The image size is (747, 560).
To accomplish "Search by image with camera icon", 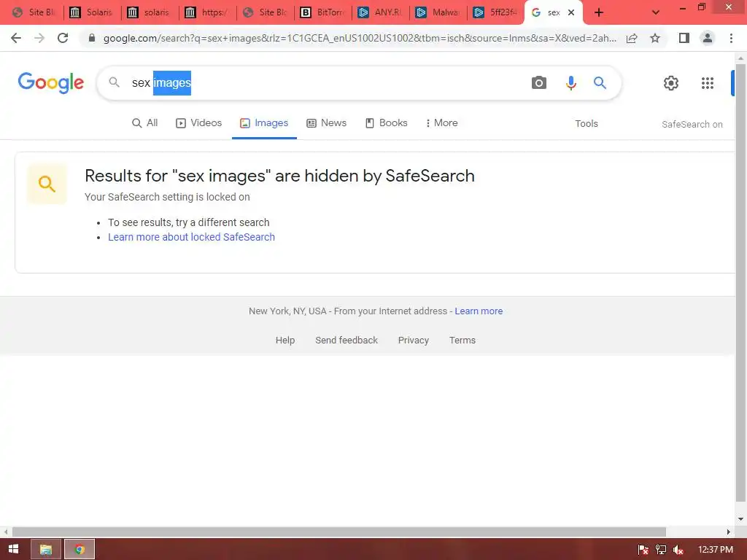I will [539, 83].
